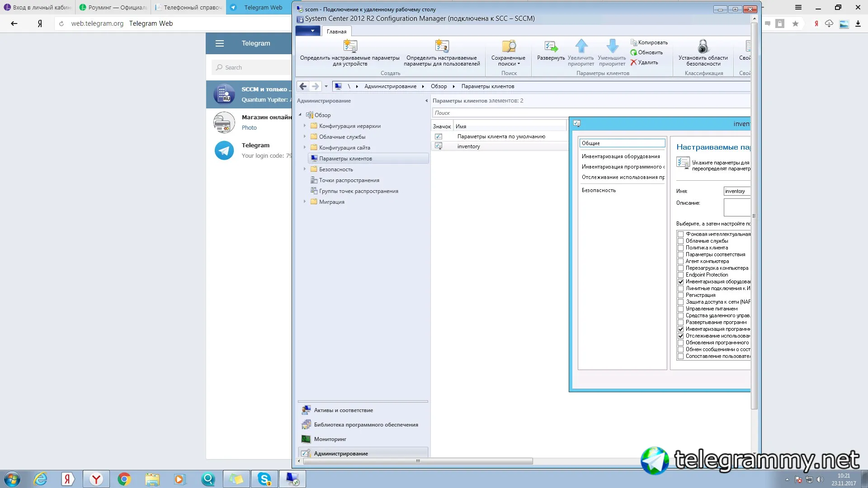Viewport: 868px width, 488px height.
Task: Tick the Агент компьютера checkbox
Action: (x=680, y=261)
